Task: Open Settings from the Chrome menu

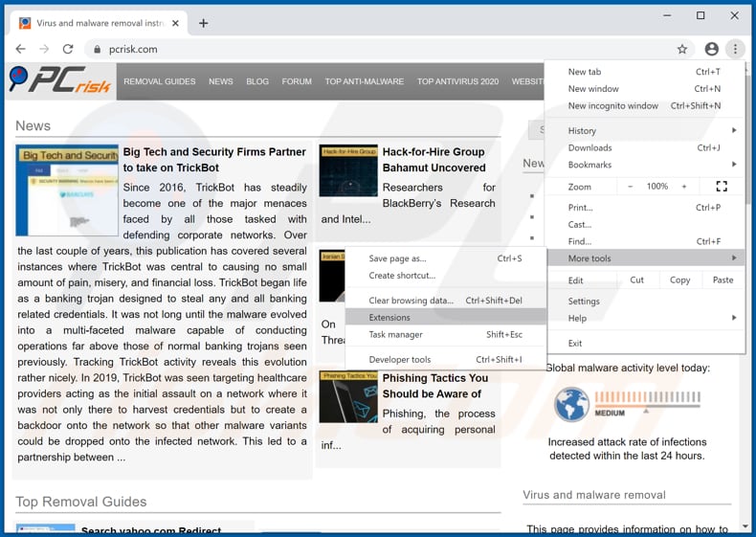Action: coord(645,302)
